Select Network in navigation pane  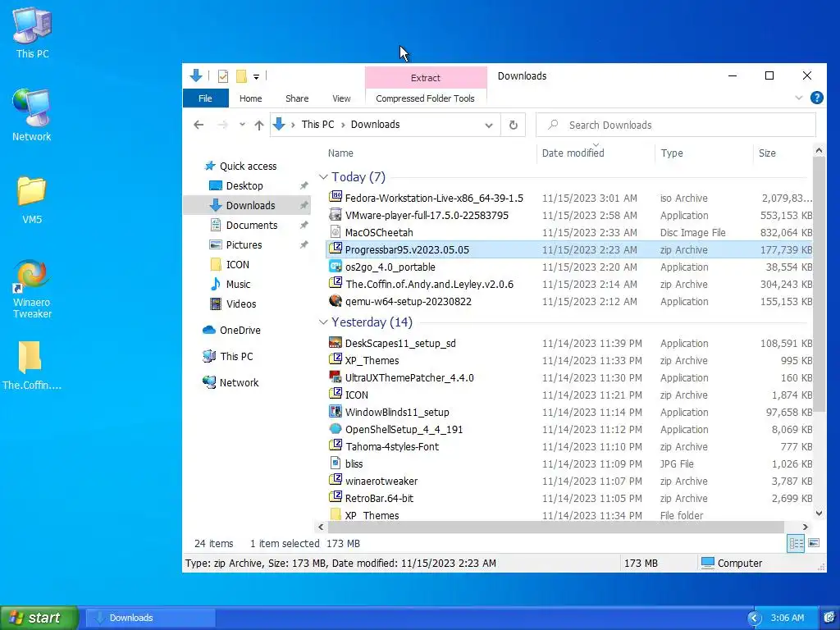click(x=239, y=383)
